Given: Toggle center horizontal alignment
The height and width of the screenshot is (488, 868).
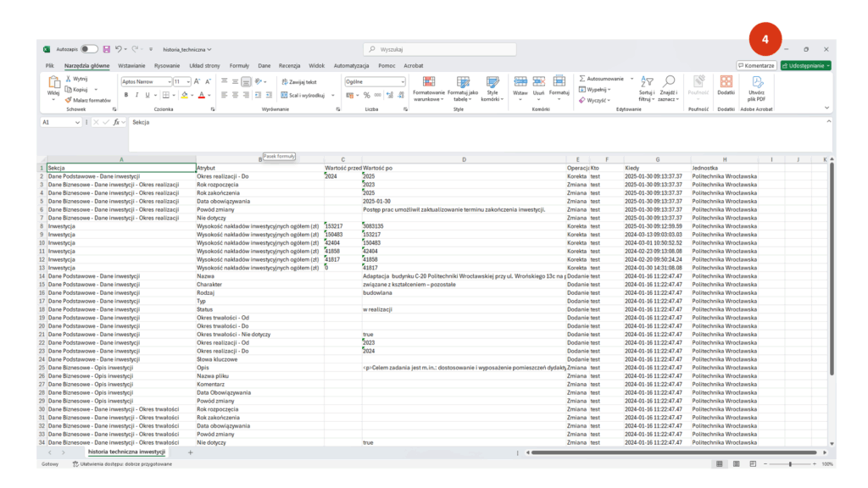Looking at the screenshot, I should pos(236,95).
